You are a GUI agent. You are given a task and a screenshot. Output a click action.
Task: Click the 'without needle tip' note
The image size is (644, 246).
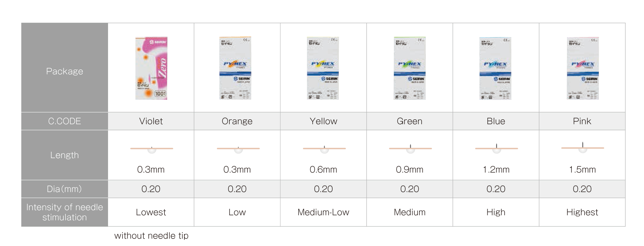click(x=151, y=235)
